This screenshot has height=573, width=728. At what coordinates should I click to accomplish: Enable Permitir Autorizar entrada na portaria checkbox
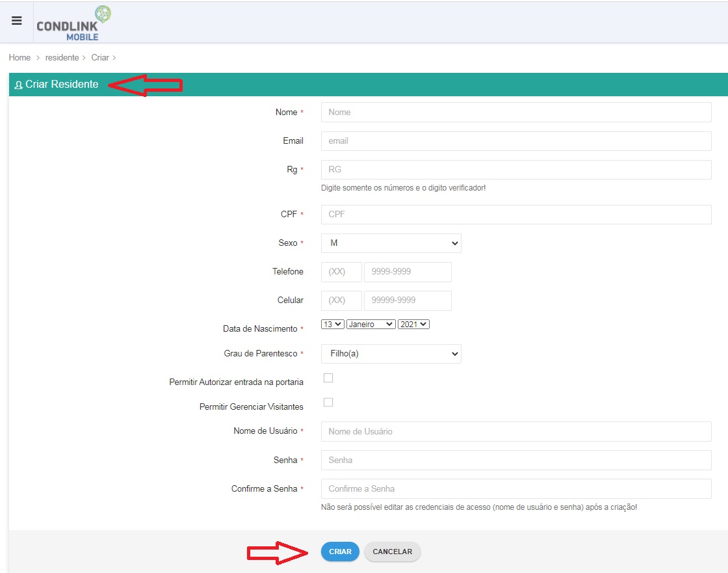[x=328, y=378]
